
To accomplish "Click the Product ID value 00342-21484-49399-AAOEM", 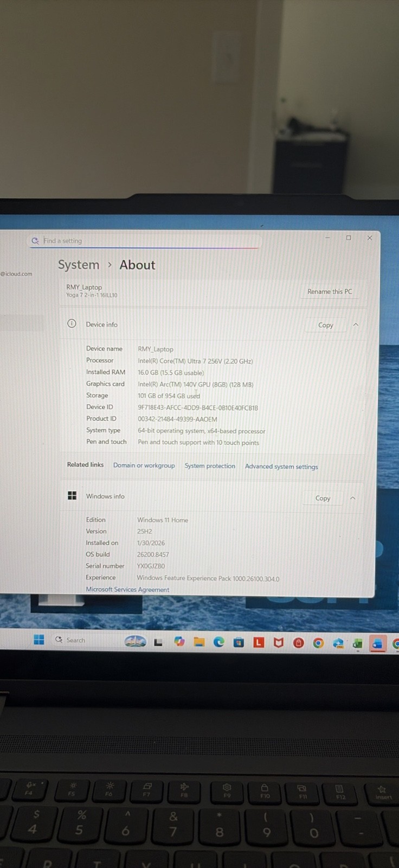I will click(177, 419).
